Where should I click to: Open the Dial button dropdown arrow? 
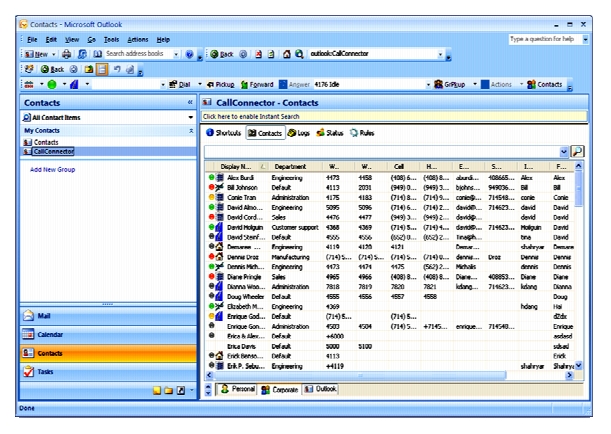pos(200,84)
